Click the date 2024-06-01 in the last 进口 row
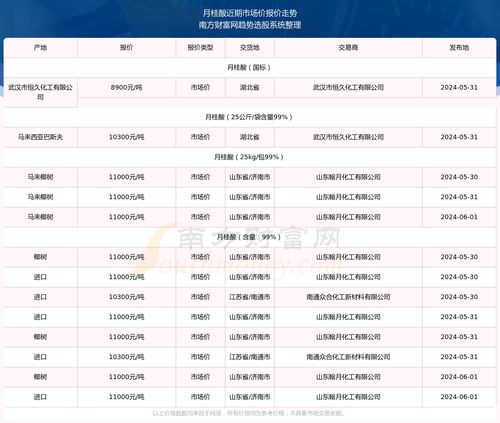This screenshot has width=500, height=423. 459,397
